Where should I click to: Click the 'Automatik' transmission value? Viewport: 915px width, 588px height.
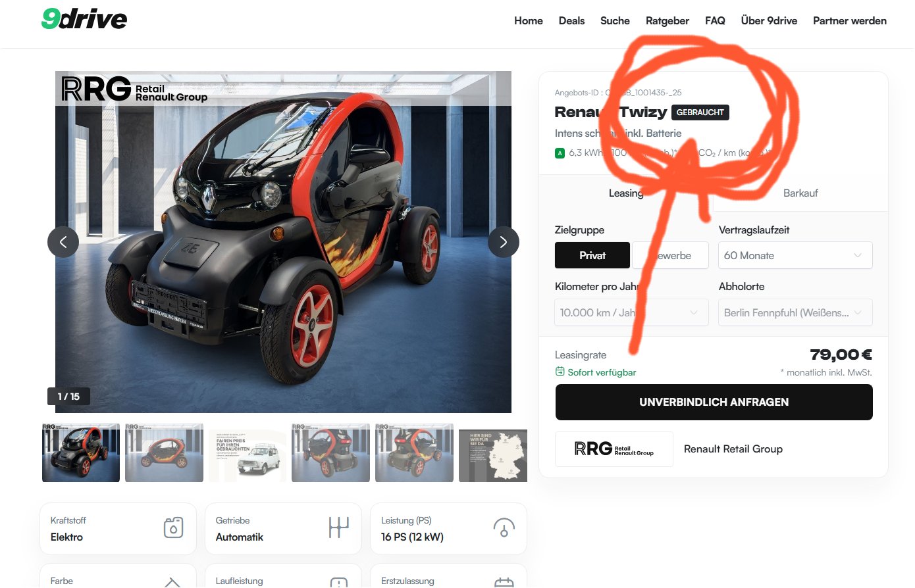point(240,537)
